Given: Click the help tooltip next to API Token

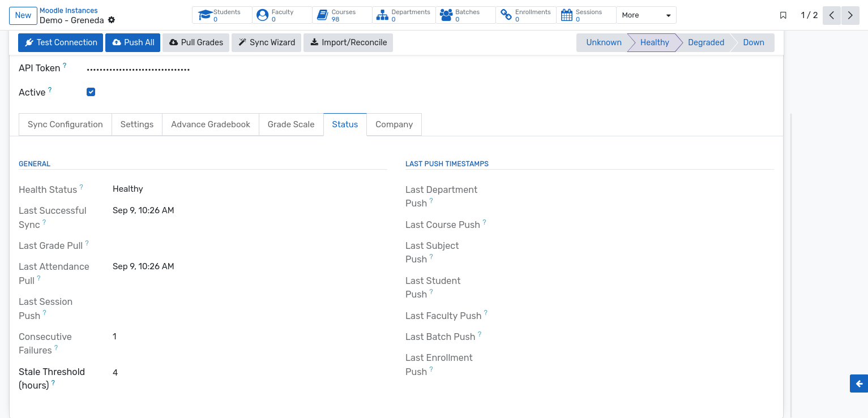Looking at the screenshot, I should [65, 66].
